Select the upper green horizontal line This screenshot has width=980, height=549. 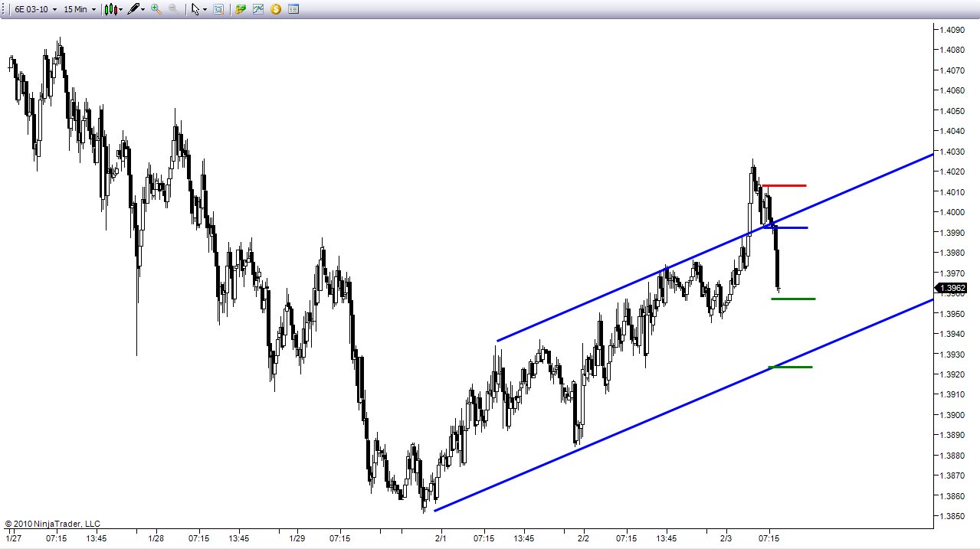pos(793,299)
